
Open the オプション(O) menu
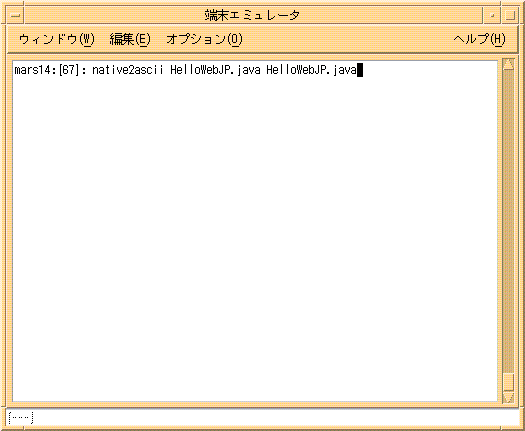(204, 40)
